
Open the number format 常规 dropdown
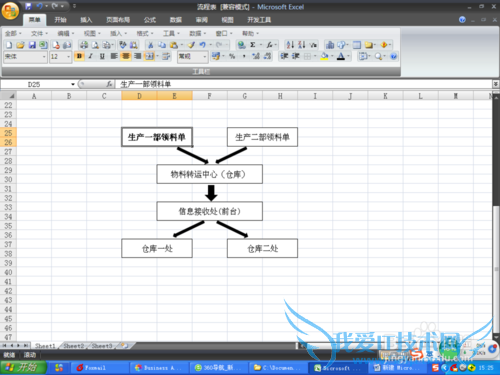[205, 57]
